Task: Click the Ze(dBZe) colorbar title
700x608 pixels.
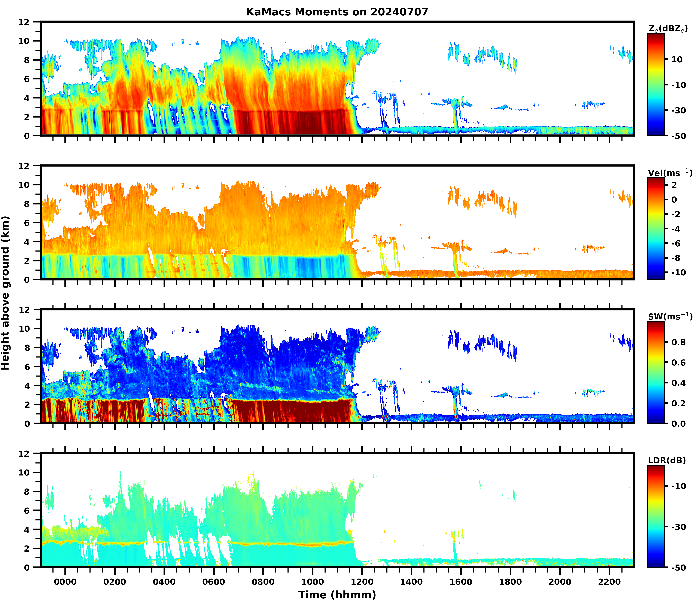Action: 668,29
